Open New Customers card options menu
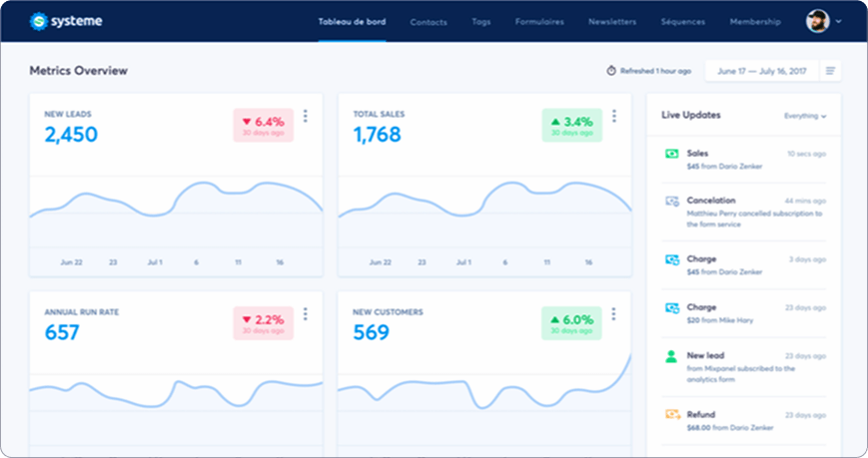This screenshot has height=458, width=868. pyautogui.click(x=614, y=313)
